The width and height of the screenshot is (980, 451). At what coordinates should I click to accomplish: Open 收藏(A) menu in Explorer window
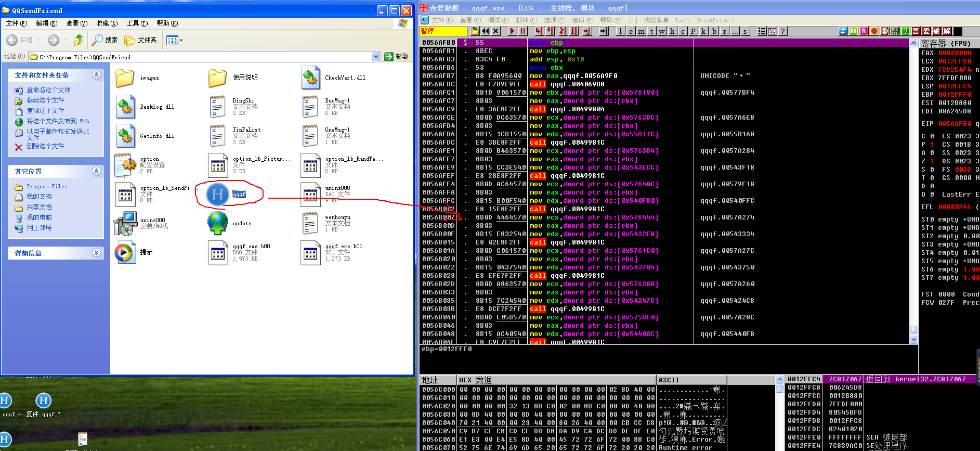point(107,23)
